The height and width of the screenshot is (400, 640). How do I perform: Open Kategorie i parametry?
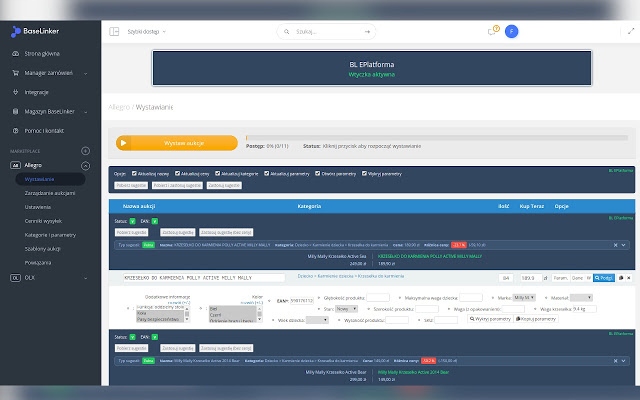pos(50,235)
